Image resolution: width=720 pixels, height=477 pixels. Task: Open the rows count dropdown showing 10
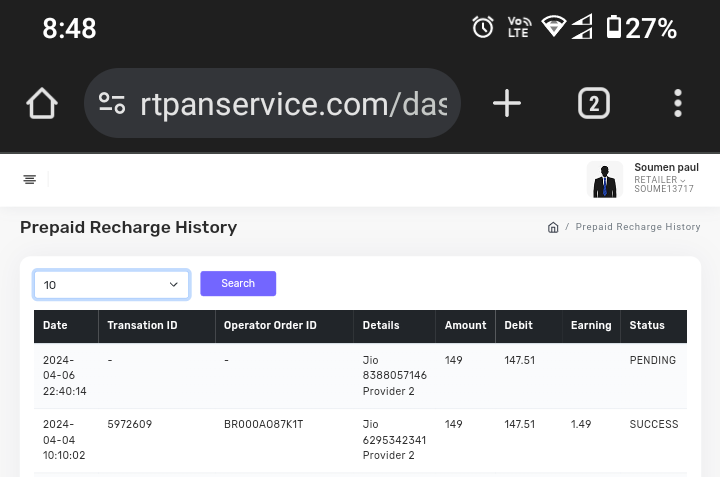(x=111, y=285)
